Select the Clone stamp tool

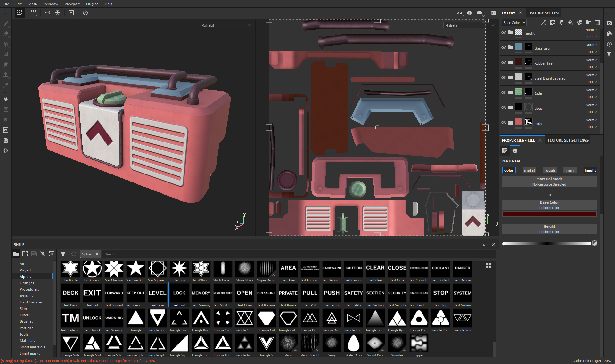6,75
